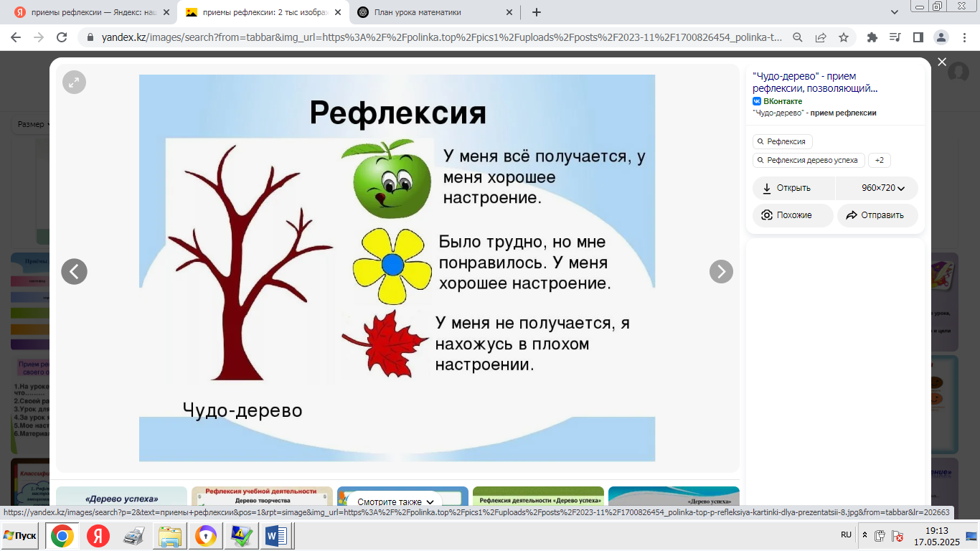Open the 'Дерево успеха' related thumbnail
980x551 pixels.
(121, 496)
